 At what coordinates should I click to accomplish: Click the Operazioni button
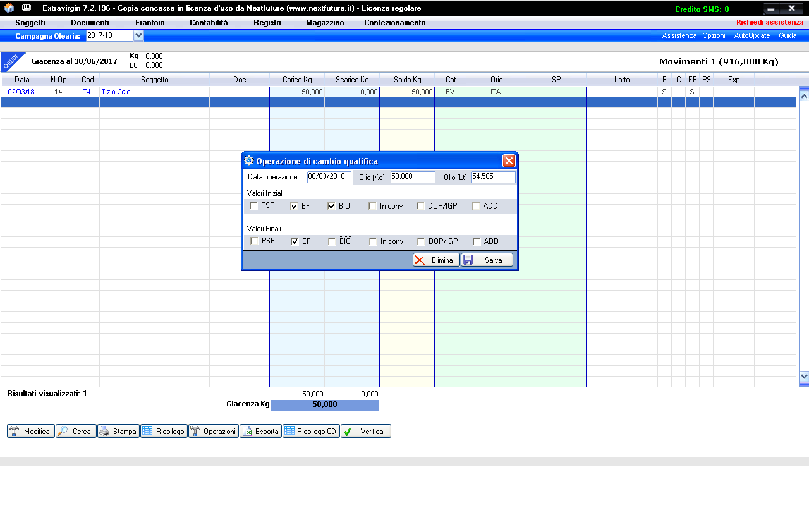tap(214, 432)
